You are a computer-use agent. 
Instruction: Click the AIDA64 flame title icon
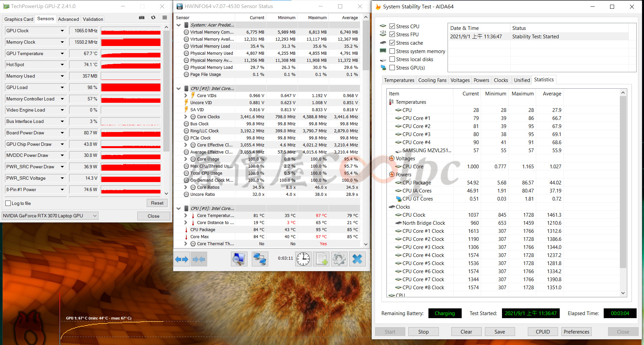(378, 7)
